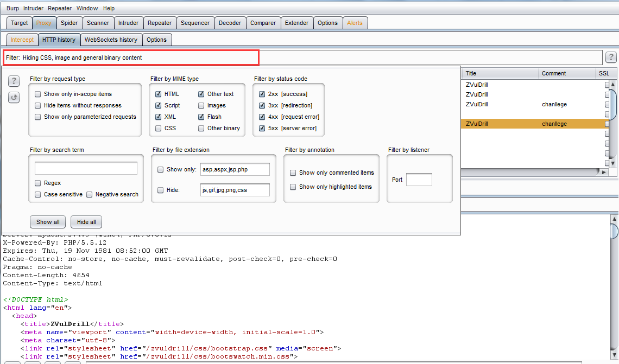The width and height of the screenshot is (619, 364).
Task: Open the Intruder tool tab
Action: 128,23
